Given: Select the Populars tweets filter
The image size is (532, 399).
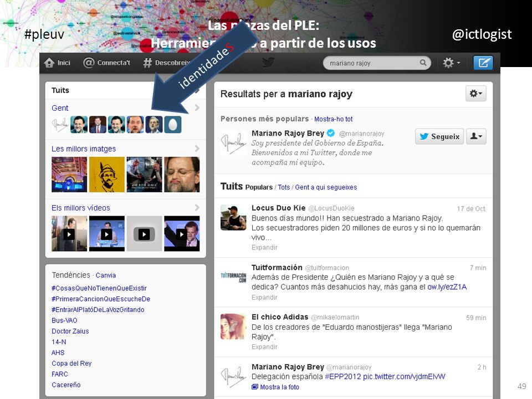Looking at the screenshot, I should [x=259, y=187].
